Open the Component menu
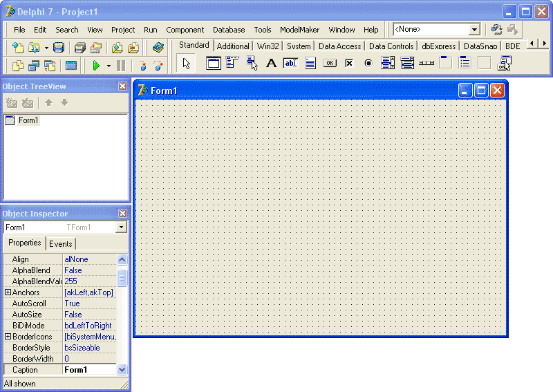 [185, 30]
